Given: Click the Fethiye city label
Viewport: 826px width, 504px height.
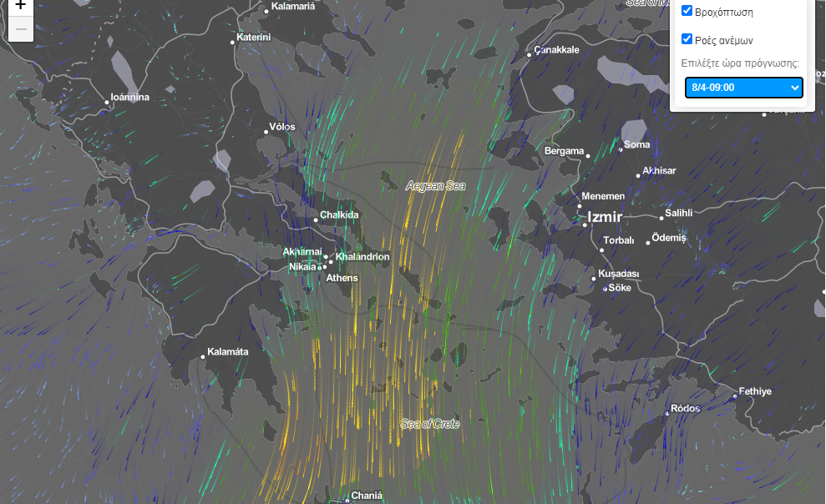Looking at the screenshot, I should coord(755,391).
